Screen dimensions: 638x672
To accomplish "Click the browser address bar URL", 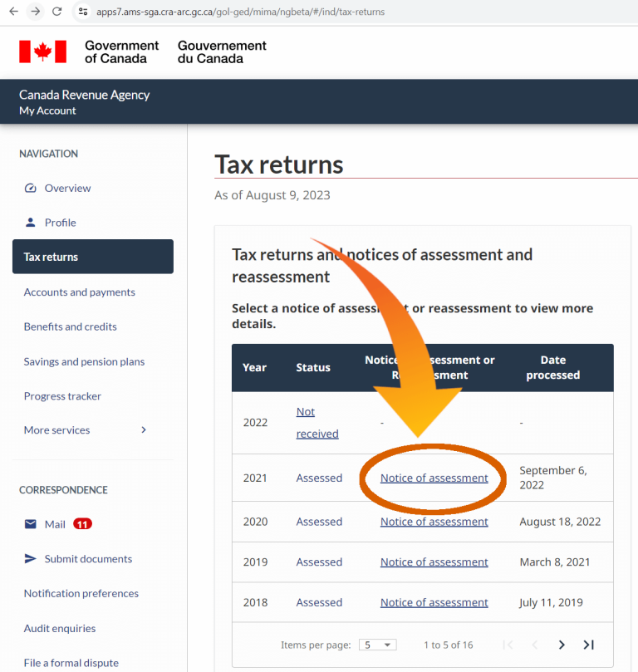I will (241, 12).
